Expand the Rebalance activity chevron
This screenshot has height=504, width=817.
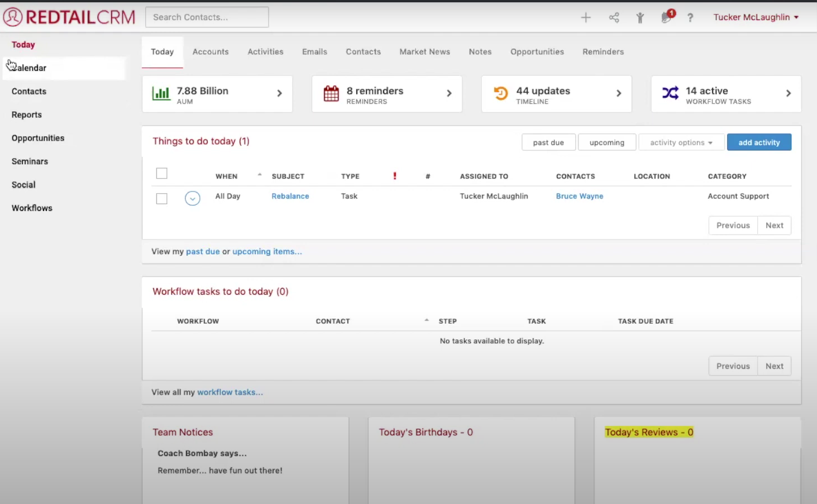pos(192,198)
